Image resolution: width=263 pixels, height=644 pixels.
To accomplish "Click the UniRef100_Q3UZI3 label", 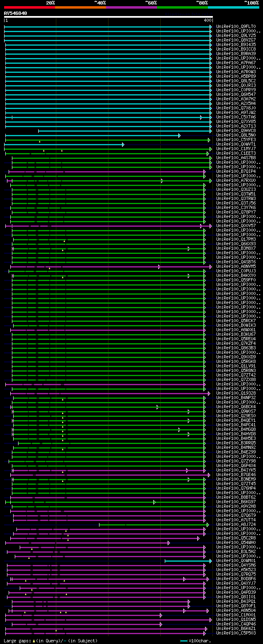I will coord(236,190).
